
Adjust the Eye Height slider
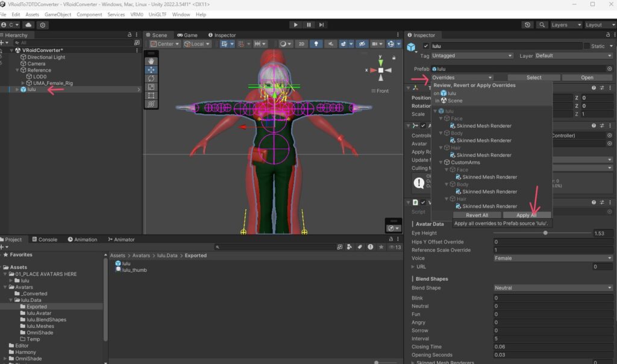click(x=545, y=233)
